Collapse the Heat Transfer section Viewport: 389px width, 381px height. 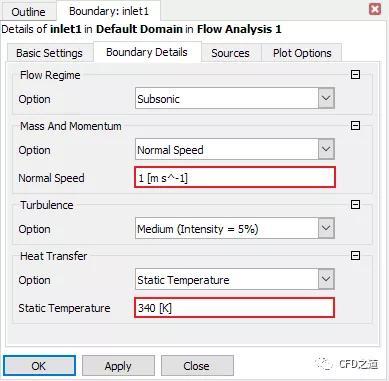point(355,256)
